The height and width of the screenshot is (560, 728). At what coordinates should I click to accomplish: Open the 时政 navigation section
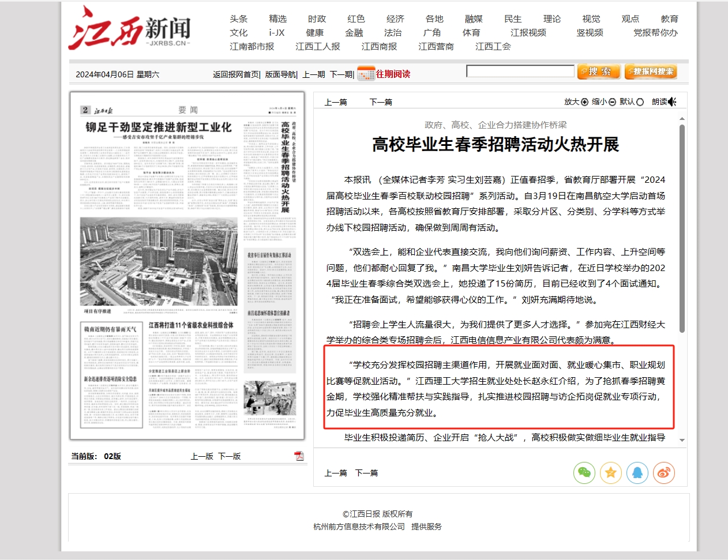pyautogui.click(x=317, y=19)
